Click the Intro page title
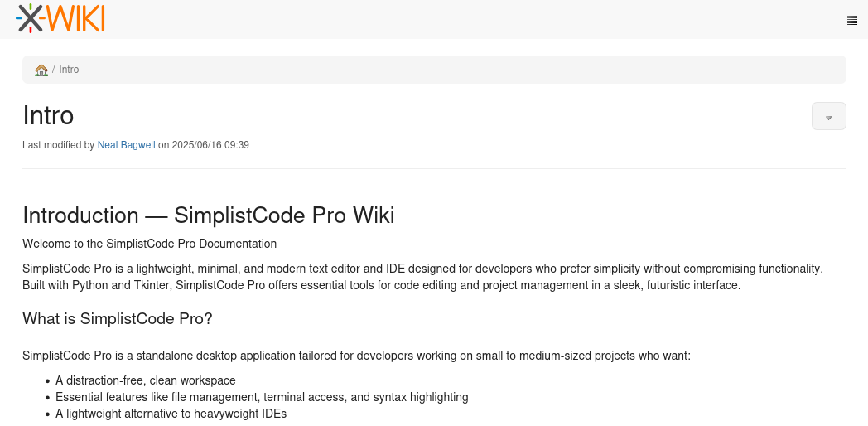The image size is (868, 426). 48,115
